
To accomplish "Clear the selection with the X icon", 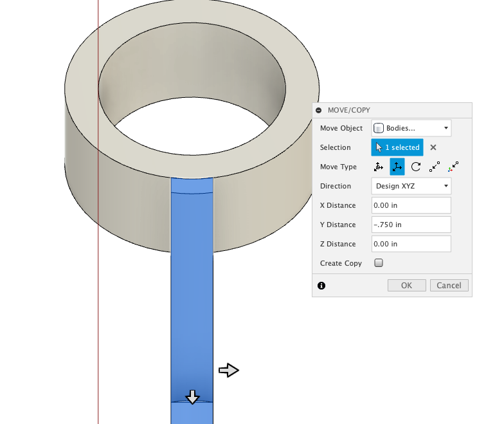I will (x=433, y=147).
